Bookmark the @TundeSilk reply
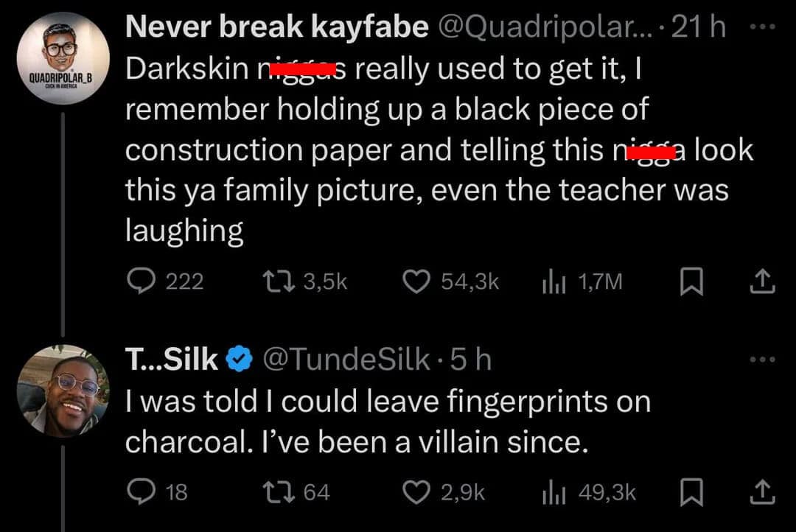 (688, 491)
